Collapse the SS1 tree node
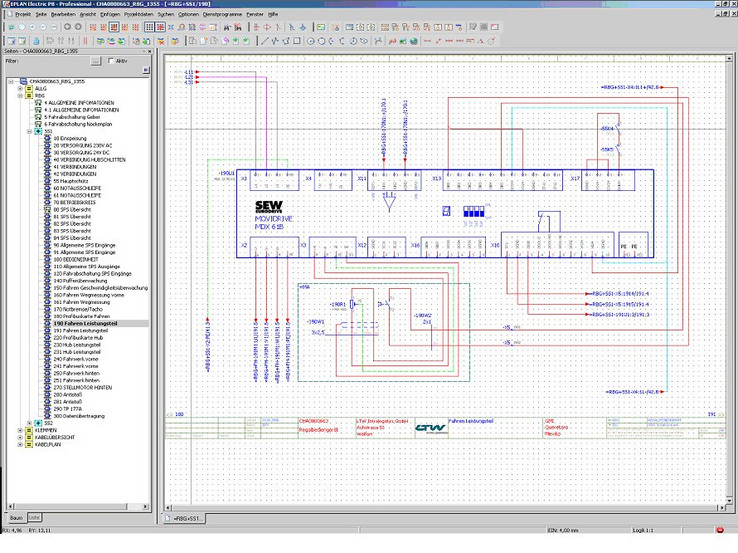 coord(31,130)
